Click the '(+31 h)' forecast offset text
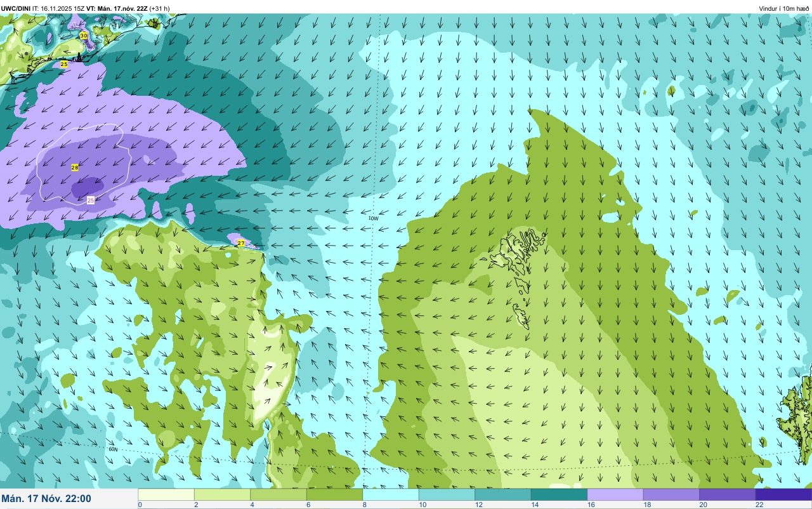Screen dimensions: 812x509 coord(159,8)
